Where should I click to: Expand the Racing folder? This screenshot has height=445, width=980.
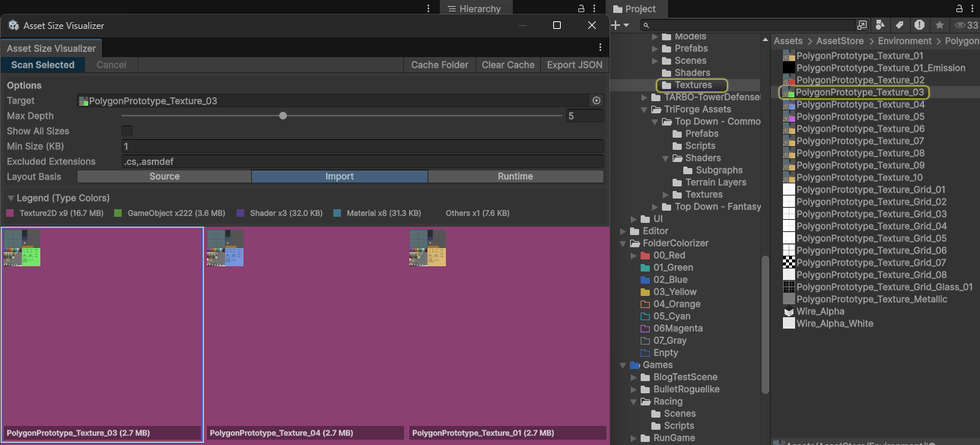pyautogui.click(x=634, y=401)
